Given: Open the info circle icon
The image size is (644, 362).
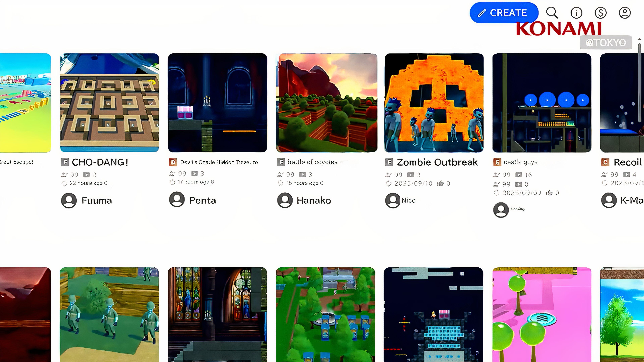Looking at the screenshot, I should point(576,13).
